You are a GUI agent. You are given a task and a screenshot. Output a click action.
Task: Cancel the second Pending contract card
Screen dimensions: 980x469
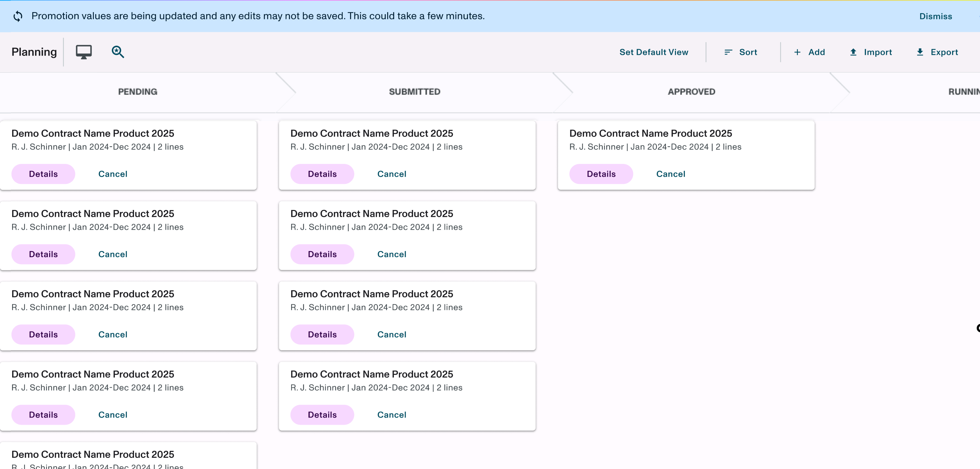coord(112,254)
